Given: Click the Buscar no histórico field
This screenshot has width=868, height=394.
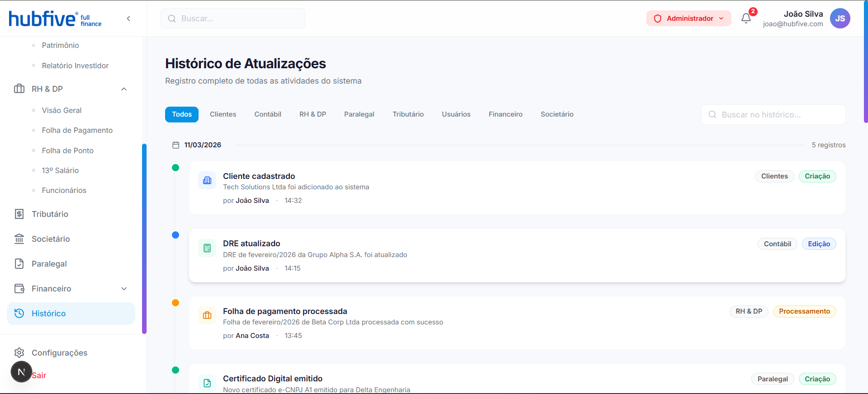Looking at the screenshot, I should click(773, 115).
